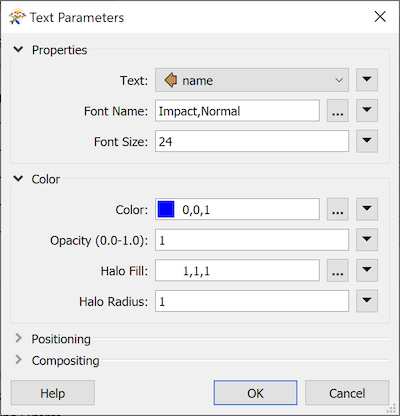Open the Text attribute dropdown showing name
400x416 pixels.
click(x=252, y=80)
